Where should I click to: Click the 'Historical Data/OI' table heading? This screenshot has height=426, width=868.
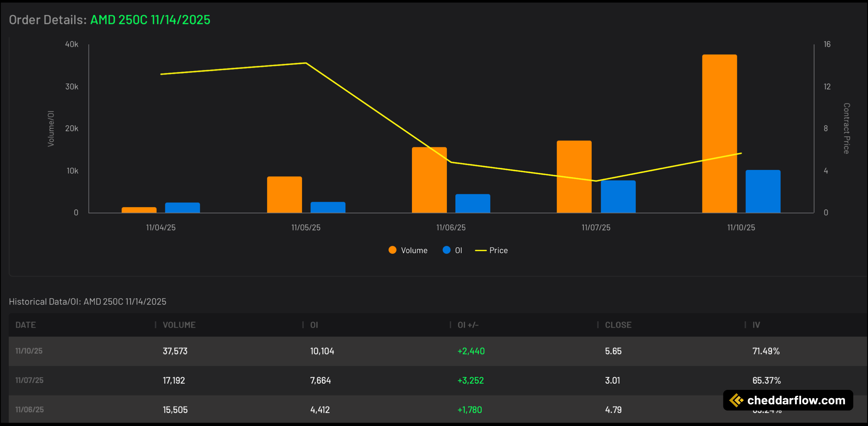pos(88,302)
